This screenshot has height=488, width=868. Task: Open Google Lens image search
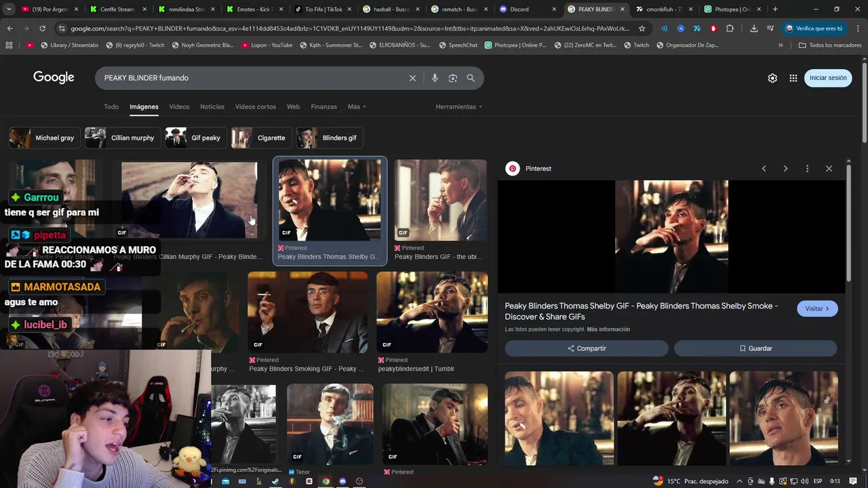click(x=453, y=78)
